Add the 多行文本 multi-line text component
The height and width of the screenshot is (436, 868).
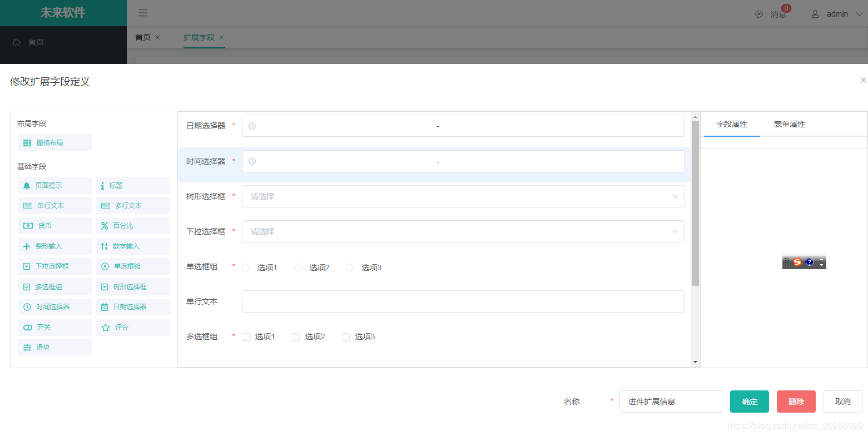coord(132,206)
